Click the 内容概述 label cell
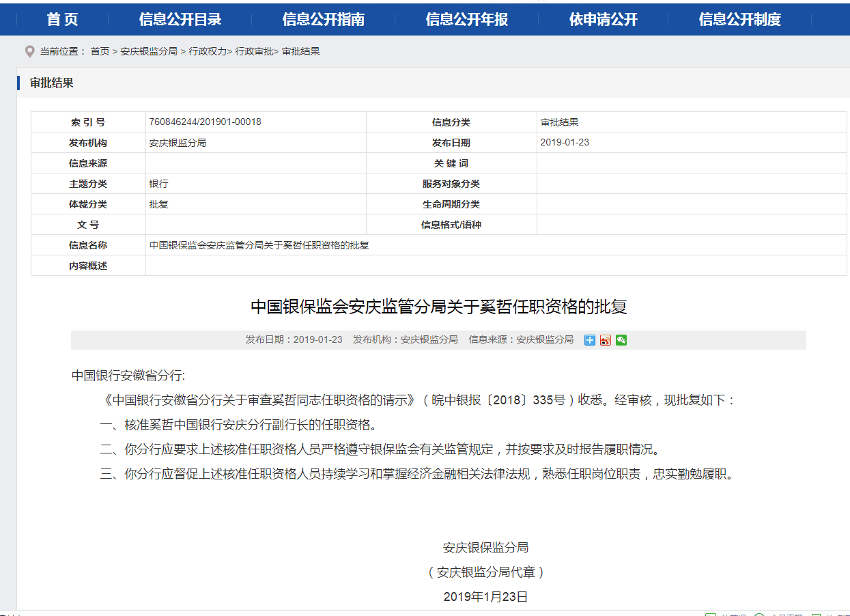Image resolution: width=850 pixels, height=616 pixels. (88, 266)
